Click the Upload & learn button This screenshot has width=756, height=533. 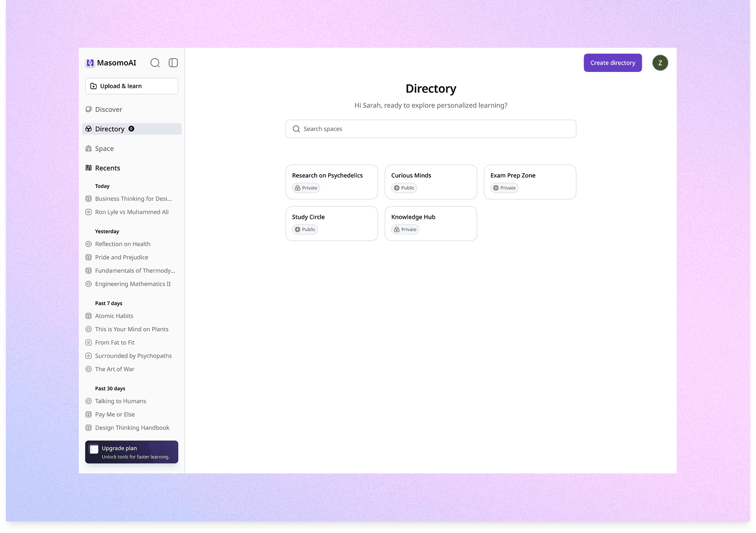(131, 86)
